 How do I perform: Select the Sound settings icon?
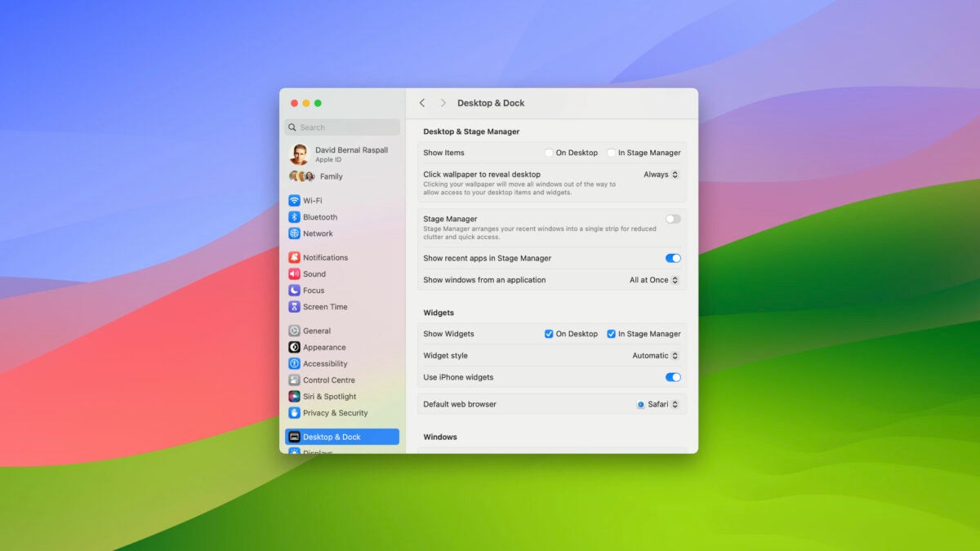(x=296, y=273)
